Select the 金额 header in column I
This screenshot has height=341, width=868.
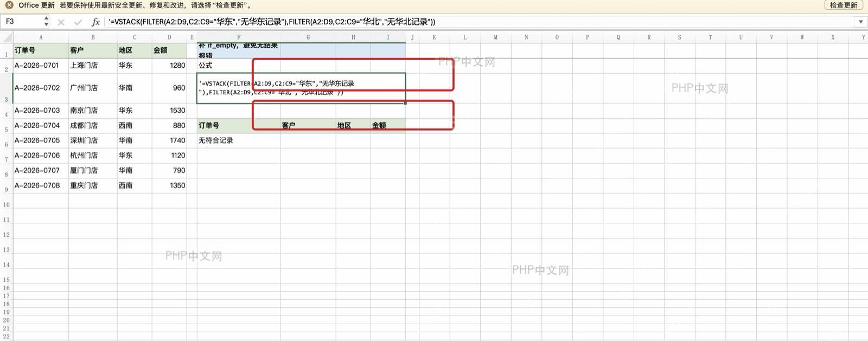388,126
